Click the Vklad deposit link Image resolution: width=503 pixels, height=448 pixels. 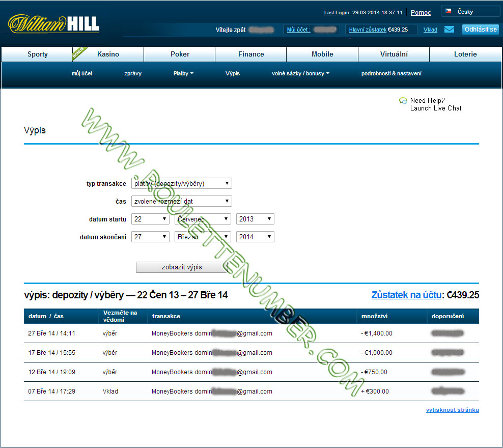(x=430, y=30)
